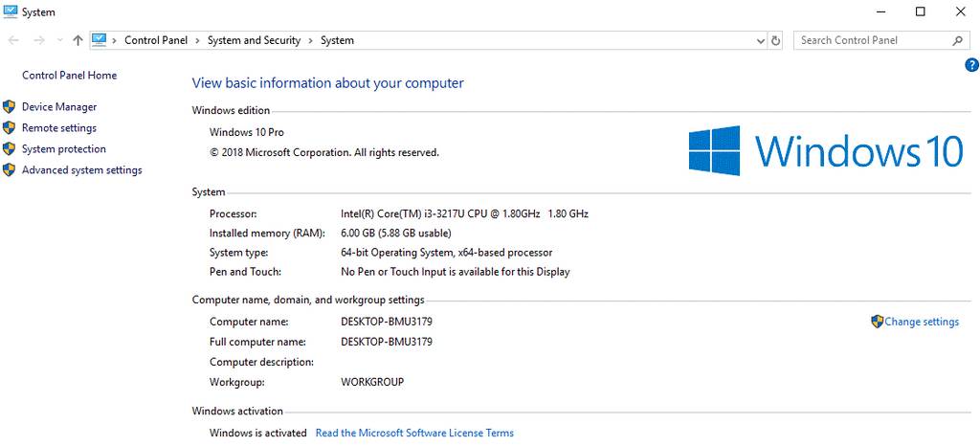Image resolution: width=980 pixels, height=446 pixels.
Task: Click the Windows is activated text
Action: click(x=258, y=433)
